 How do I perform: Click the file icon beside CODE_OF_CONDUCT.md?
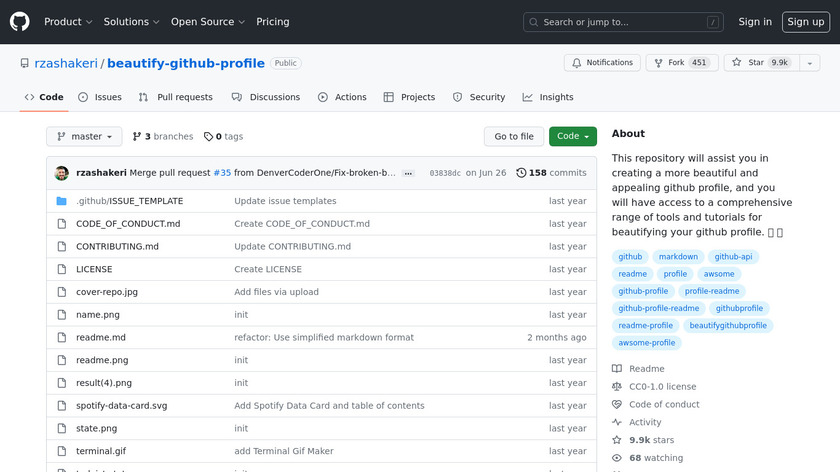(x=62, y=223)
